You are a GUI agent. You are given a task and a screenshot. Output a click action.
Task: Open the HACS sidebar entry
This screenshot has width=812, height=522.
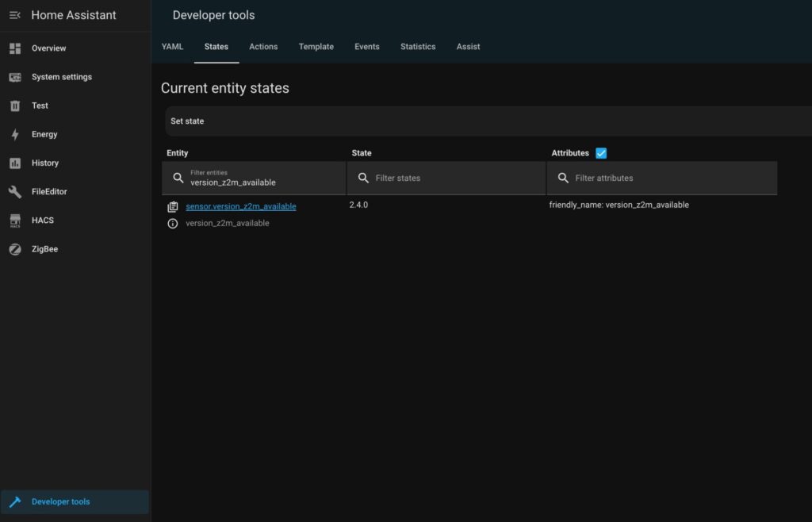click(x=75, y=221)
